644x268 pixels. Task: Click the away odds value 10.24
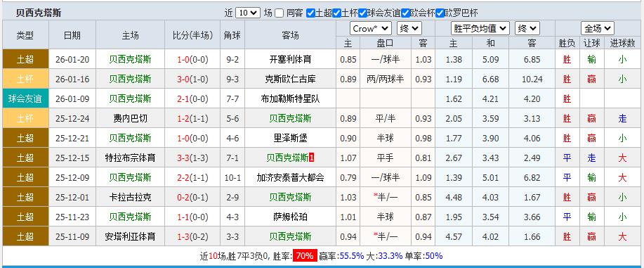point(532,79)
